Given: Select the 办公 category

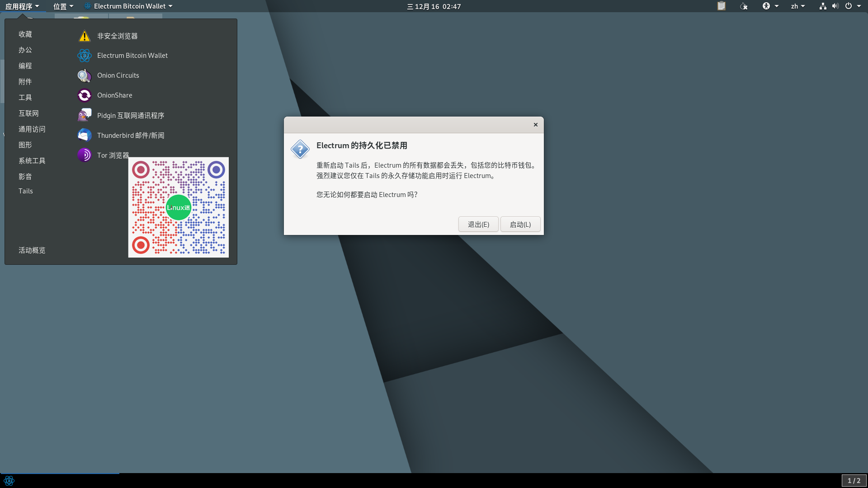Looking at the screenshot, I should (25, 50).
